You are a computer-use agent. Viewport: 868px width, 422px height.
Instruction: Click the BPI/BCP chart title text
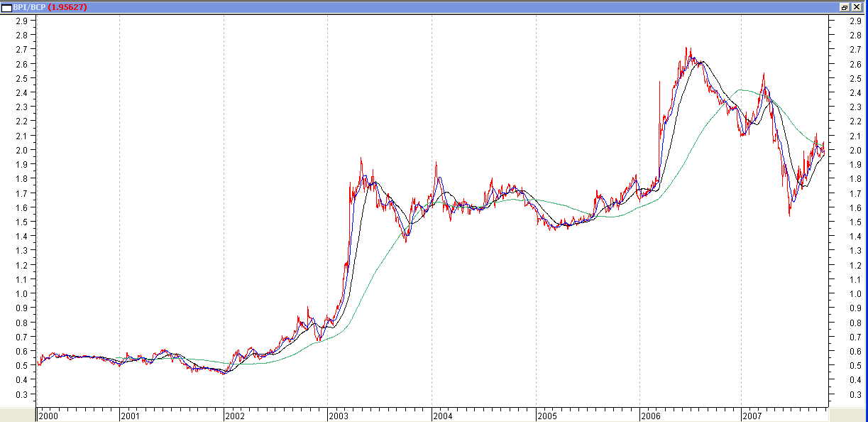[x=29, y=6]
